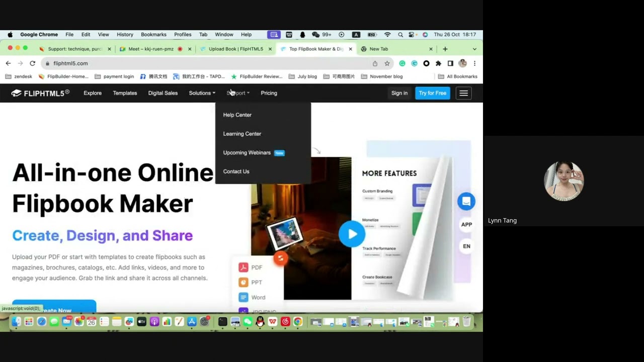Open the App Store from the Dock
This screenshot has width=644, height=362.
tap(192, 322)
